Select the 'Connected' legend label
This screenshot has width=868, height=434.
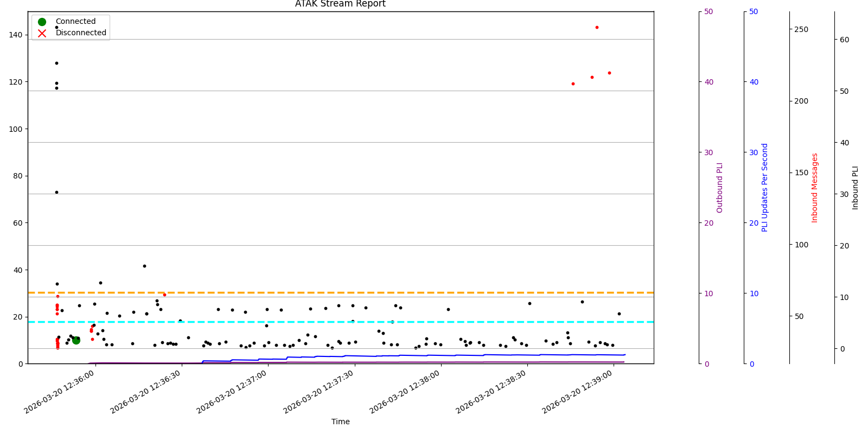75,22
